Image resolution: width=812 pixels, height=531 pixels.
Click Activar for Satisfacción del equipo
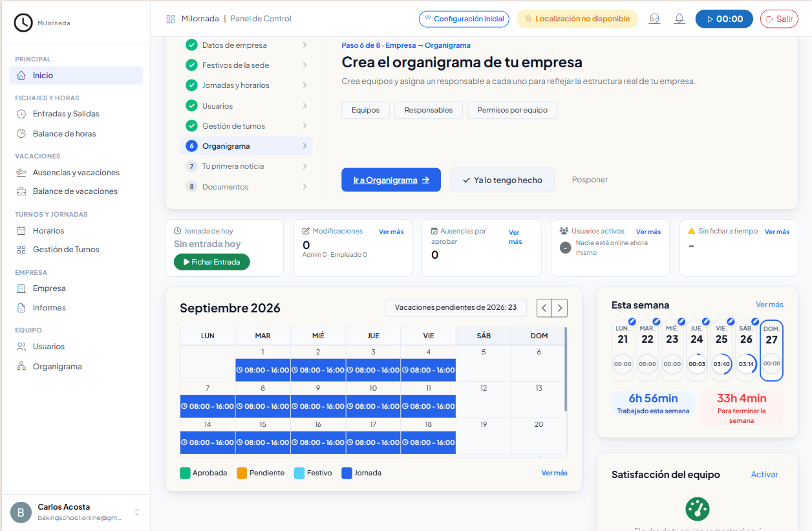click(x=765, y=474)
